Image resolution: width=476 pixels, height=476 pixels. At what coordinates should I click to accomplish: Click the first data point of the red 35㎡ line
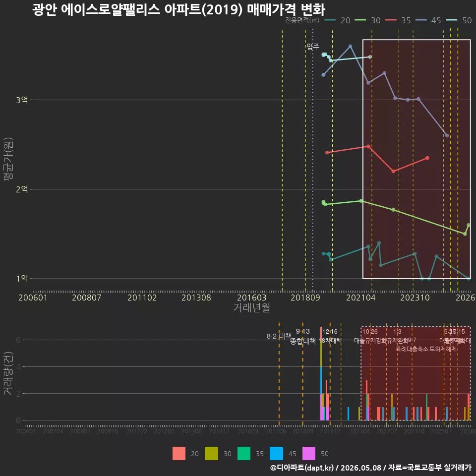coord(327,152)
